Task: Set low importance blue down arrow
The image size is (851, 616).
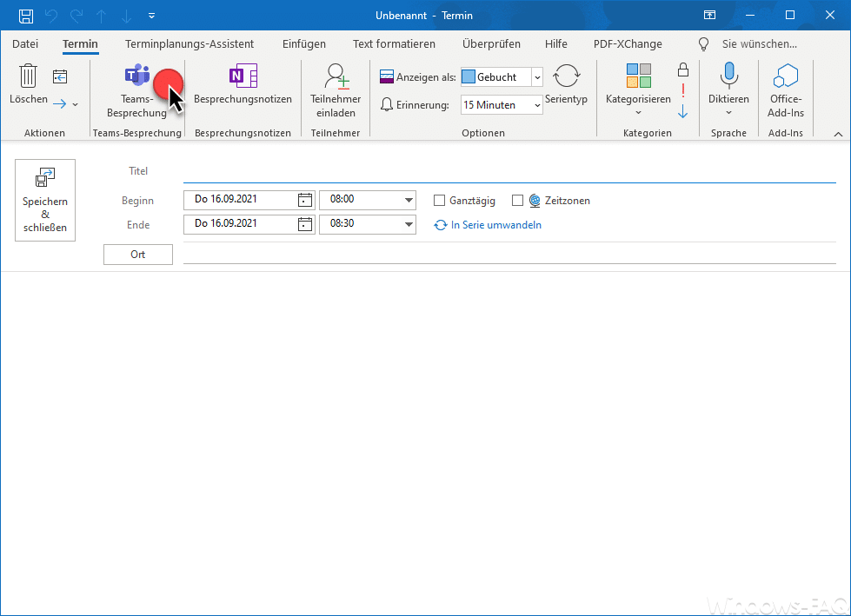Action: click(682, 112)
